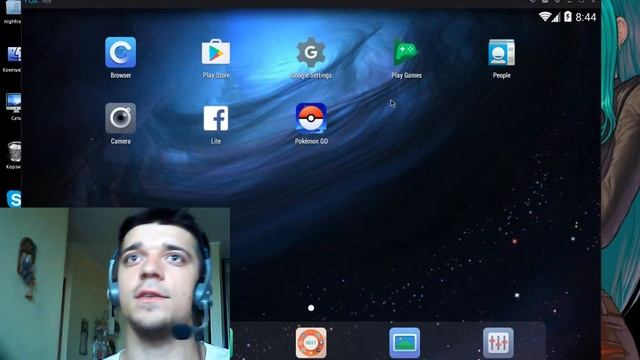This screenshot has width=640, height=360.
Task: Open the Gallery app in the dock
Action: coord(404,343)
